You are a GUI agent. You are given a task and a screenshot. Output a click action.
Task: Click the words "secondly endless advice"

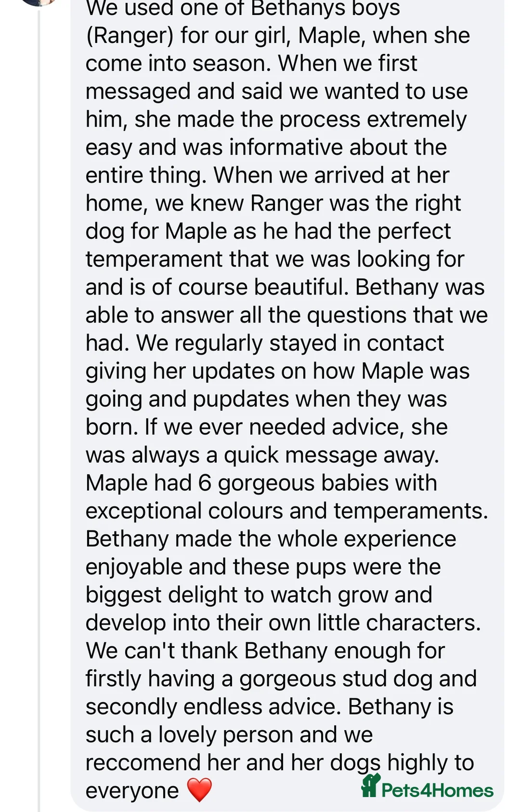[x=214, y=707]
